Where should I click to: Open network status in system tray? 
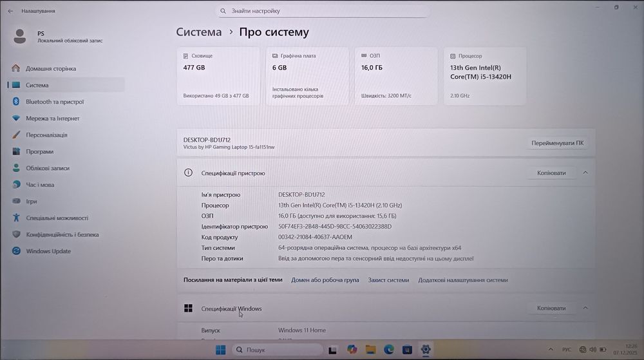(582, 350)
